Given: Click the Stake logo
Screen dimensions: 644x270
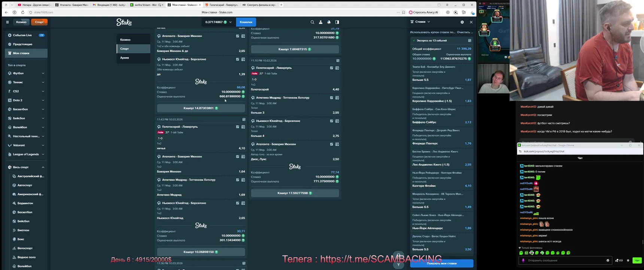Looking at the screenshot, I should pyautogui.click(x=124, y=22).
